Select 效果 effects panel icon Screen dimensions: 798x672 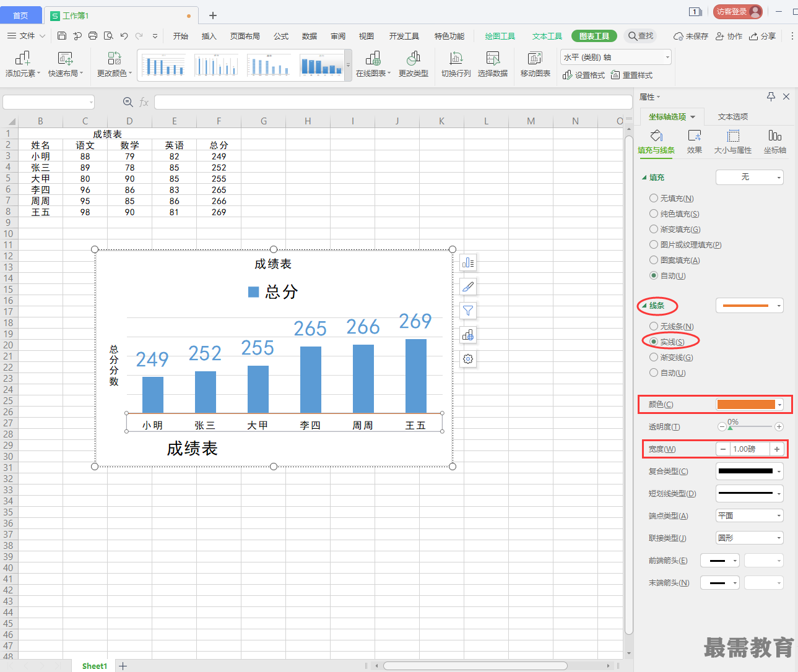click(x=695, y=142)
